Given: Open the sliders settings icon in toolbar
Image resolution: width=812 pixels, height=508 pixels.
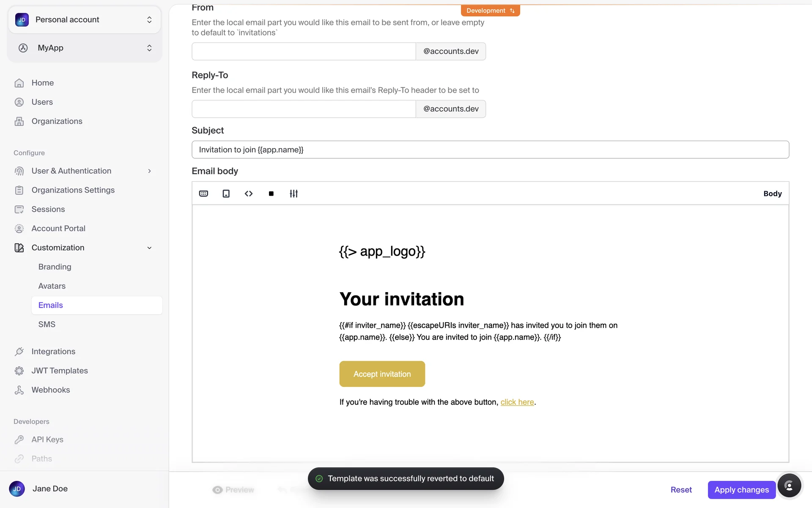Looking at the screenshot, I should (x=294, y=193).
